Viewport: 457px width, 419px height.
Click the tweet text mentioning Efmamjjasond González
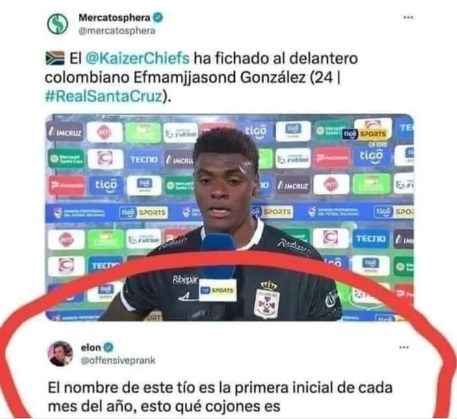(201, 77)
